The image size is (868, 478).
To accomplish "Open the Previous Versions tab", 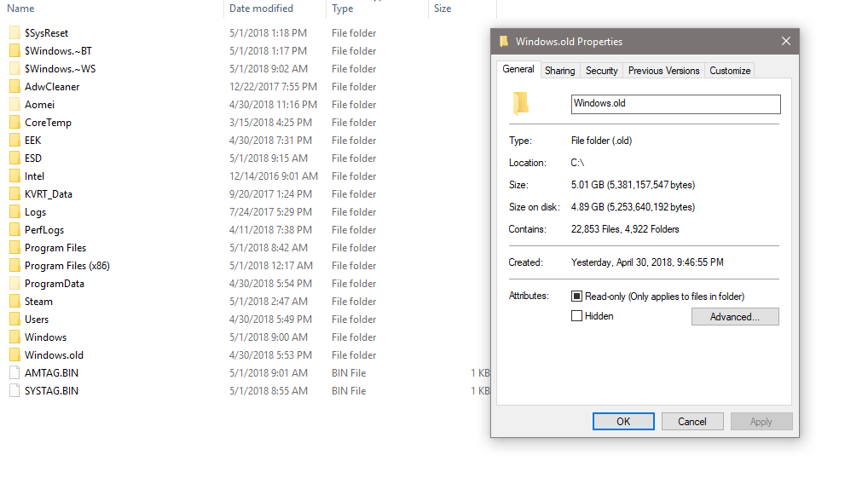I will (x=663, y=71).
